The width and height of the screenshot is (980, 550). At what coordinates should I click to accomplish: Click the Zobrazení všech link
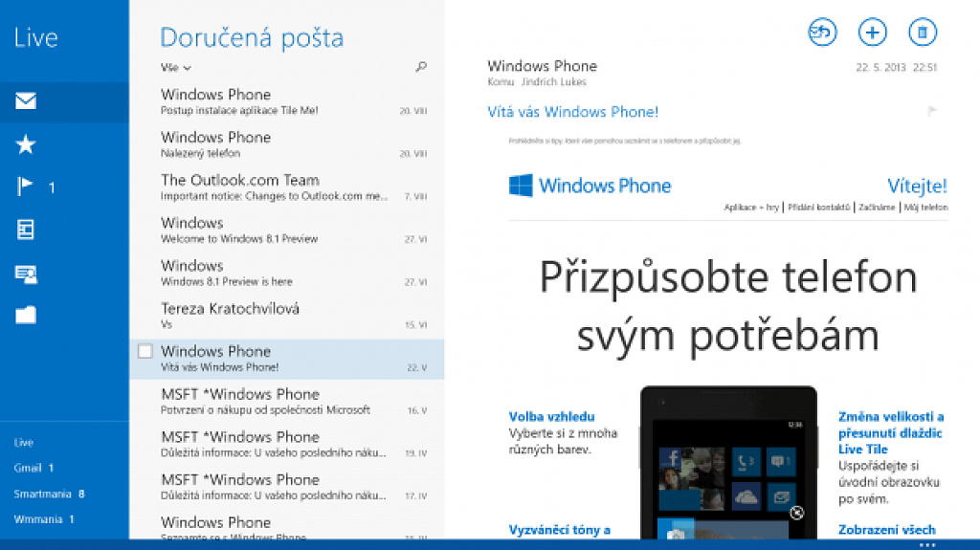coord(887,530)
